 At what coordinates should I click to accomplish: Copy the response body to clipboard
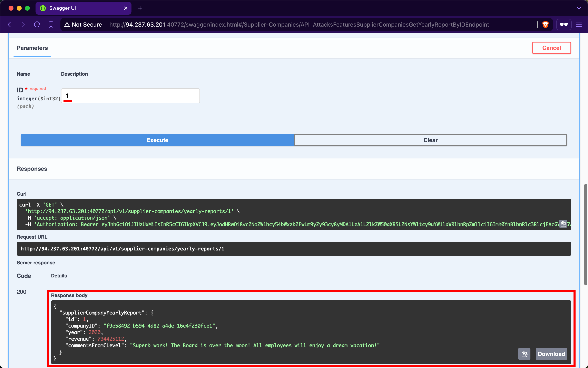[x=524, y=354]
